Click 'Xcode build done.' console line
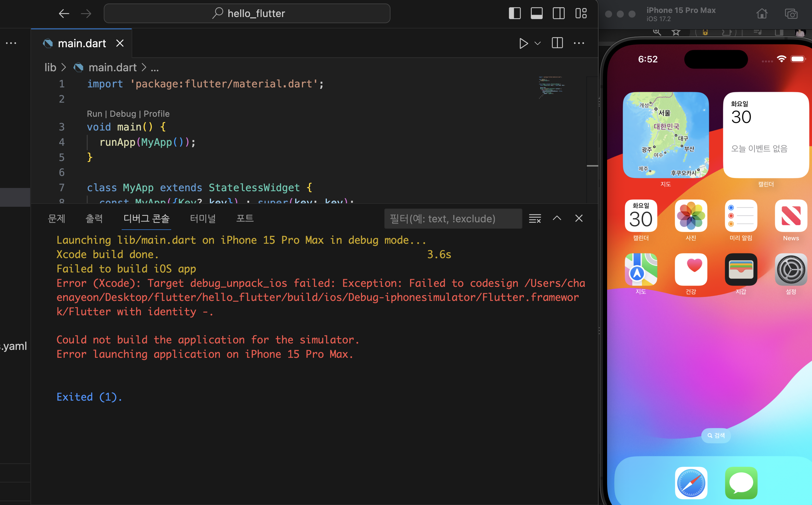The width and height of the screenshot is (812, 505). tap(108, 255)
